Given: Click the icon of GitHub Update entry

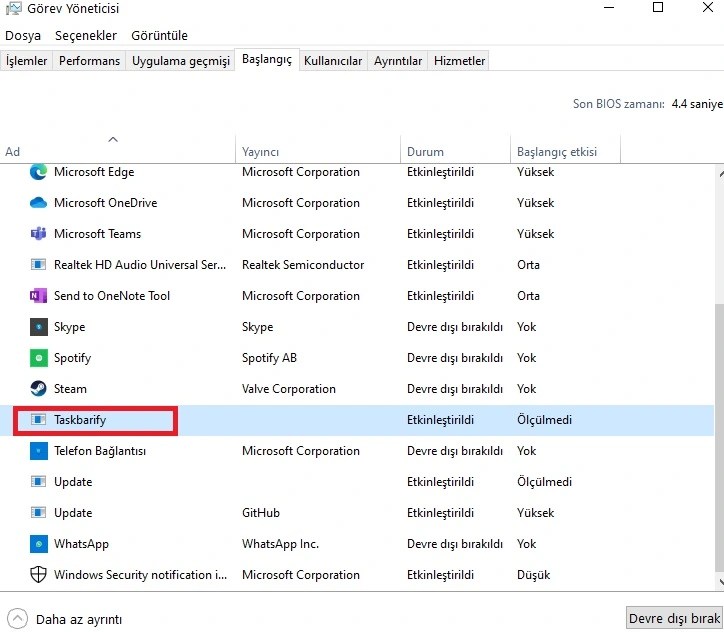Looking at the screenshot, I should [38, 513].
